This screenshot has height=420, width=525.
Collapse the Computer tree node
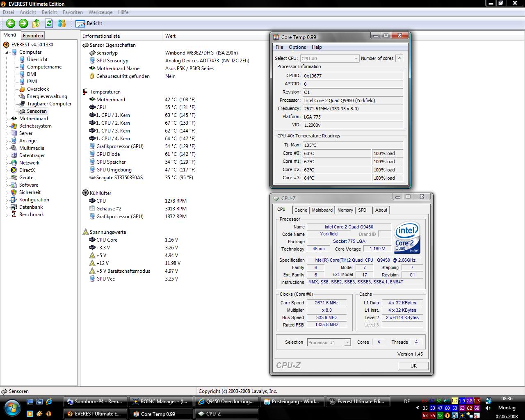pyautogui.click(x=7, y=52)
